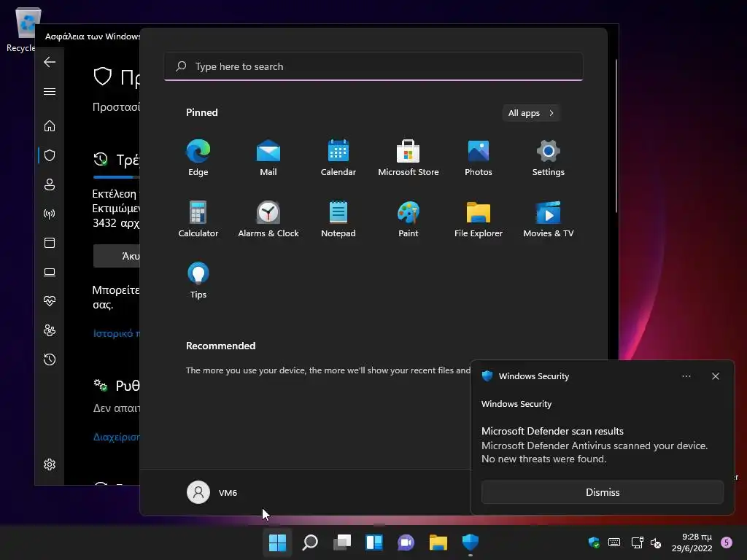Click the back arrow in Windows Security
747x560 pixels.
coord(50,62)
